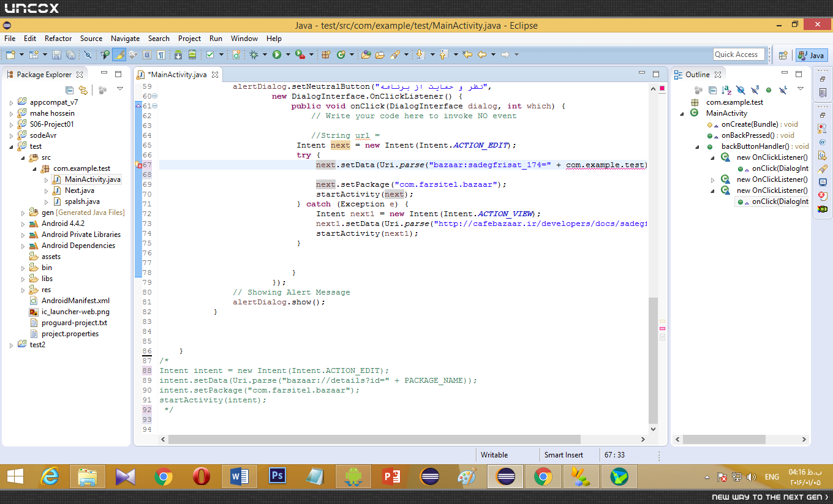Open the Run button dropdown arrow
The height and width of the screenshot is (504, 833).
(287, 55)
